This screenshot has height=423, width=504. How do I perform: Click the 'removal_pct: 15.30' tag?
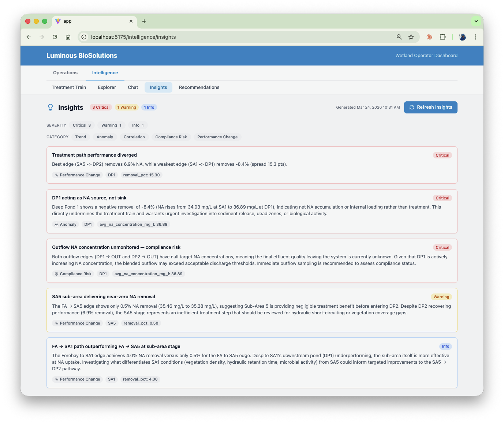141,175
